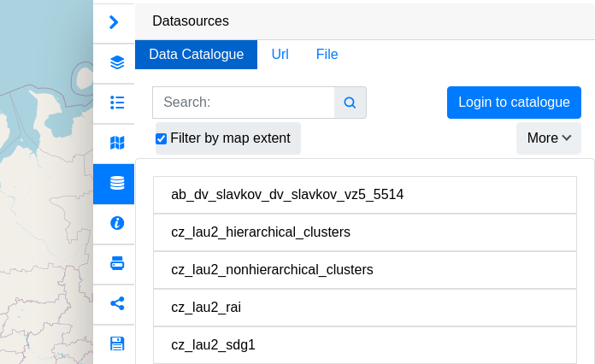Expand the sidebar with the chevron arrow
The height and width of the screenshot is (364, 595).
pyautogui.click(x=114, y=22)
